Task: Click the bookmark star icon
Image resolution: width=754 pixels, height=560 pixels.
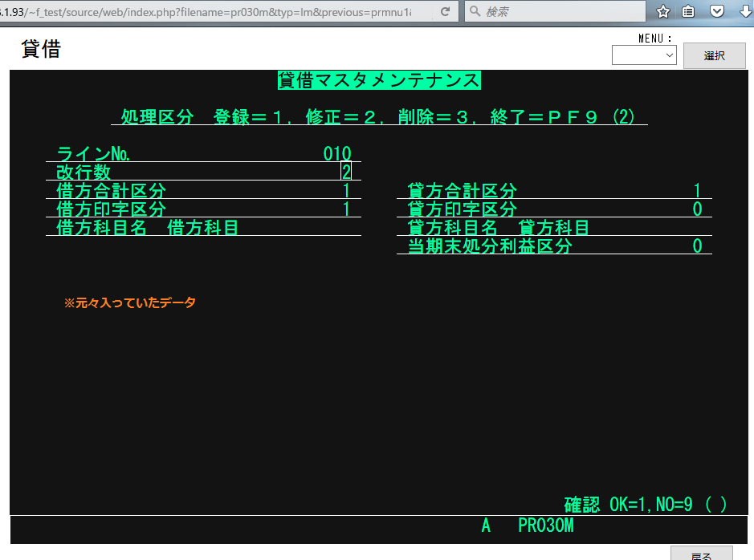Action: point(662,12)
